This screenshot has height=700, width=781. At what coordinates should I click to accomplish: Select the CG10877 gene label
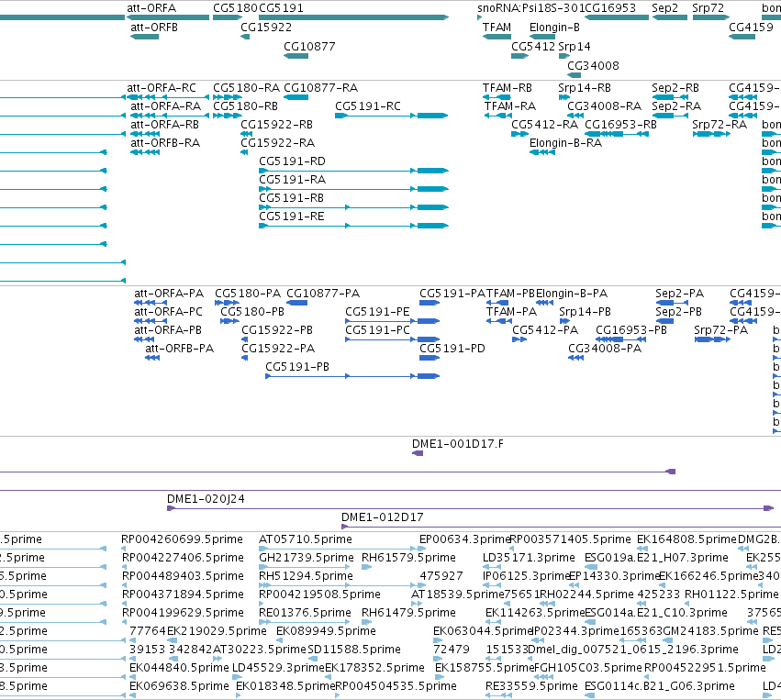309,46
